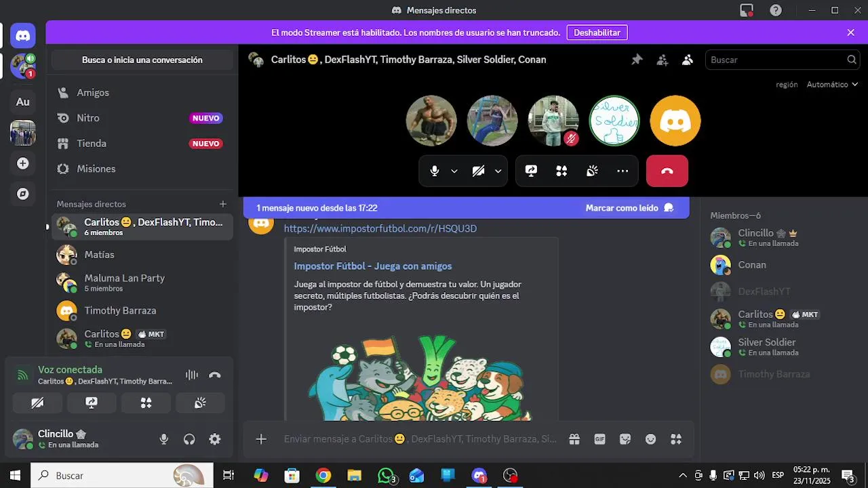Screen dimensions: 868x488
Task: Open Maluma Lan Party group chat
Action: (142, 283)
